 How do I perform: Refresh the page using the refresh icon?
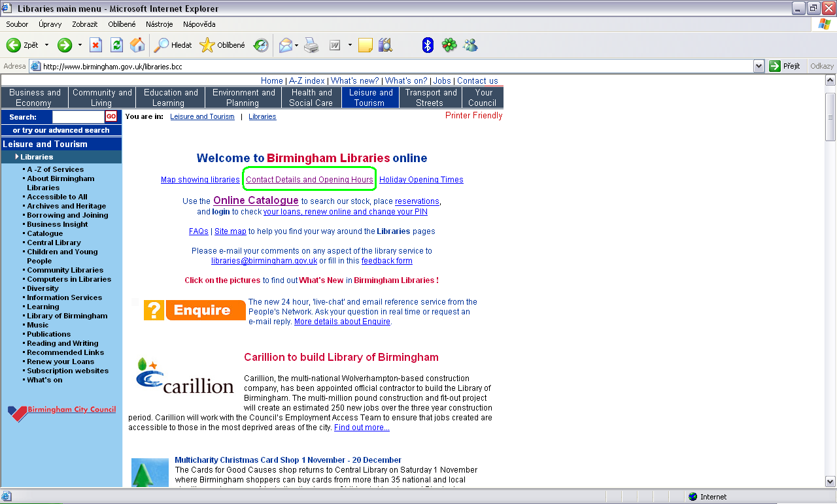pos(116,45)
